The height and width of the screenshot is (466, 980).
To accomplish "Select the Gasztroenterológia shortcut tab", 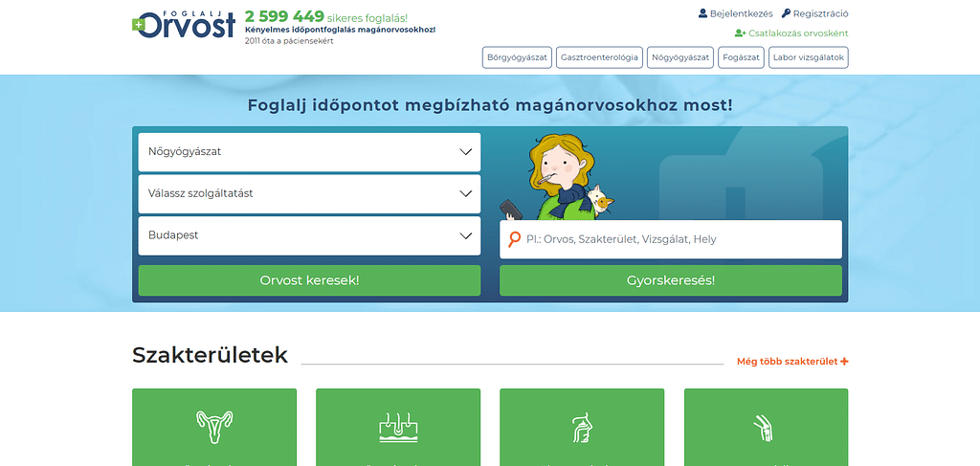I will click(598, 57).
